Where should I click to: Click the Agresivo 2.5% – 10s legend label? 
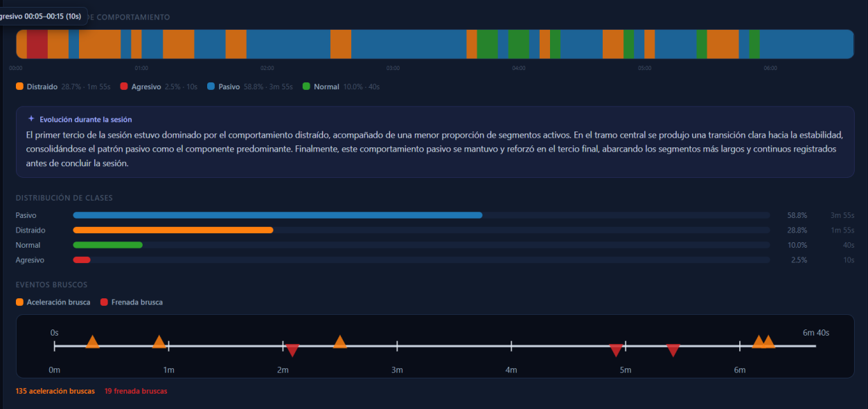(x=164, y=87)
